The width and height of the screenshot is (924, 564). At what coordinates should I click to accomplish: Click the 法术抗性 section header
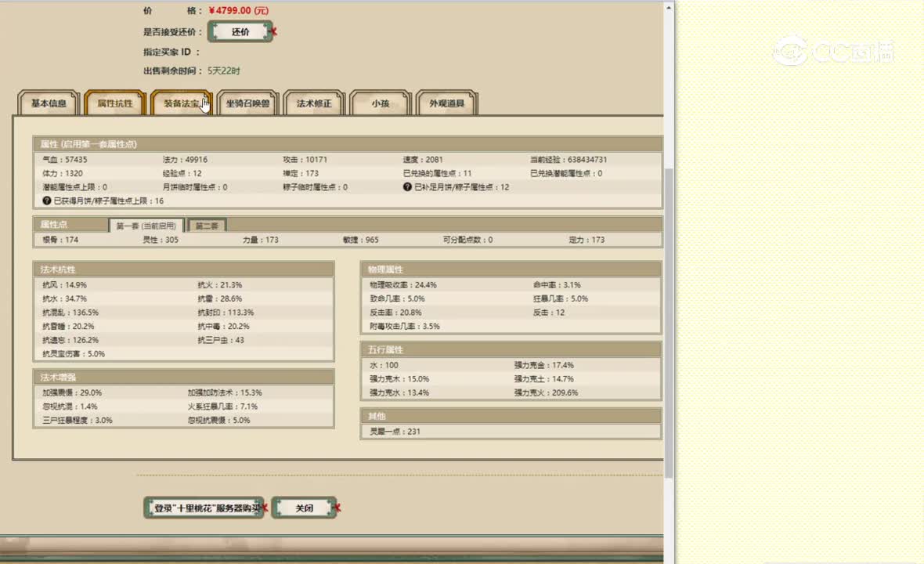(x=184, y=269)
